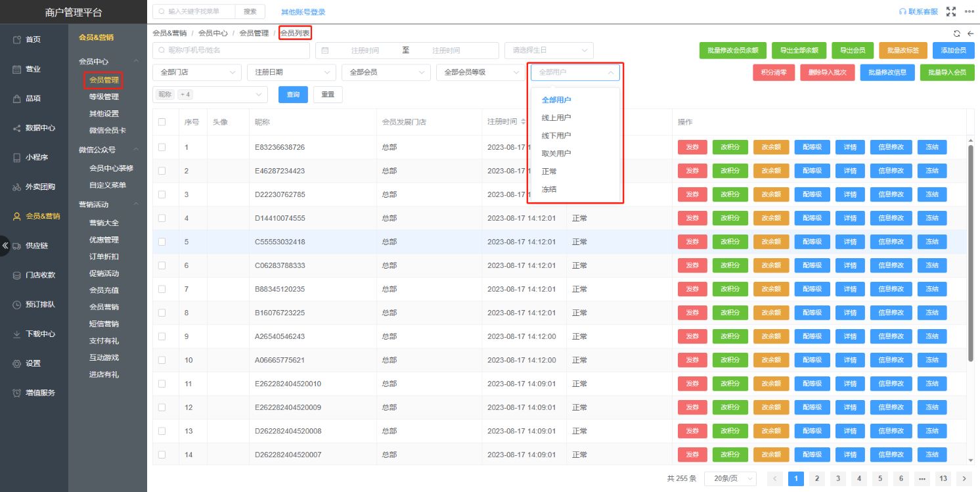Open the 下载中心 download icon

point(17,334)
